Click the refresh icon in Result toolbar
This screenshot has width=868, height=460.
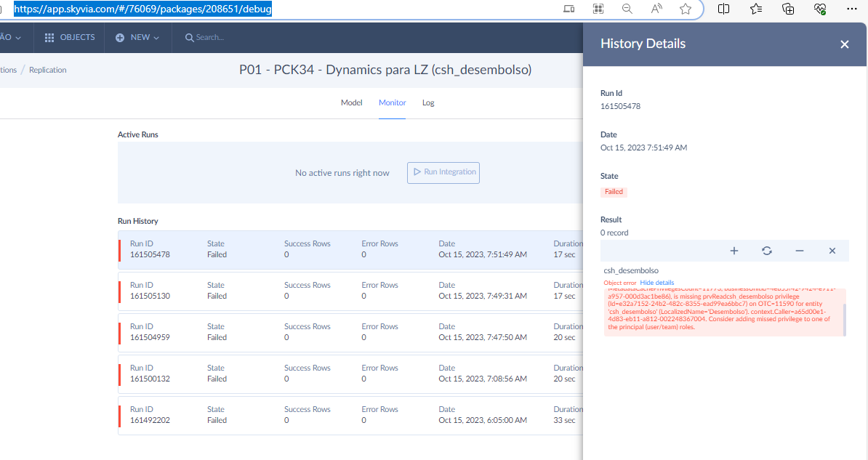pos(767,251)
